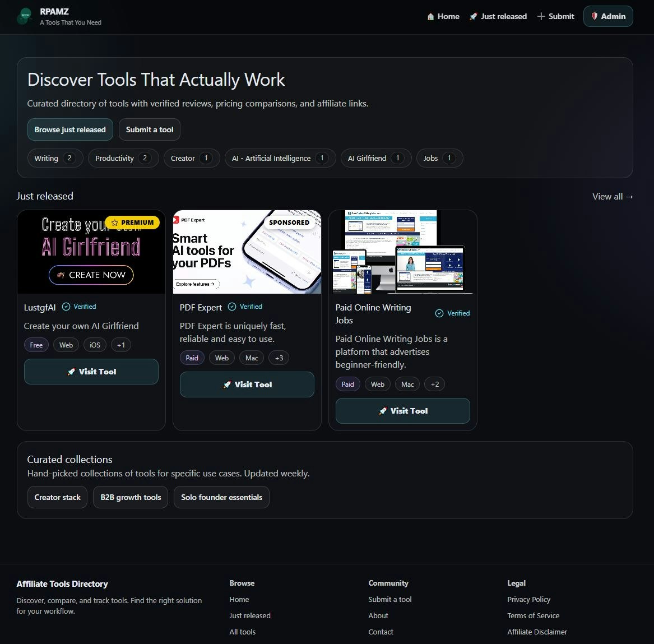Click the shield icon in Admin button

pos(595,16)
